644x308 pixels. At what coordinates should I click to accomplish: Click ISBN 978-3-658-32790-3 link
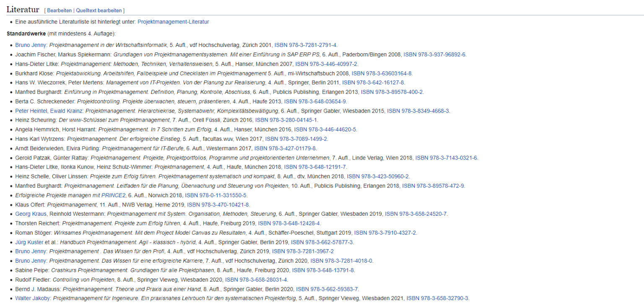click(438, 298)
